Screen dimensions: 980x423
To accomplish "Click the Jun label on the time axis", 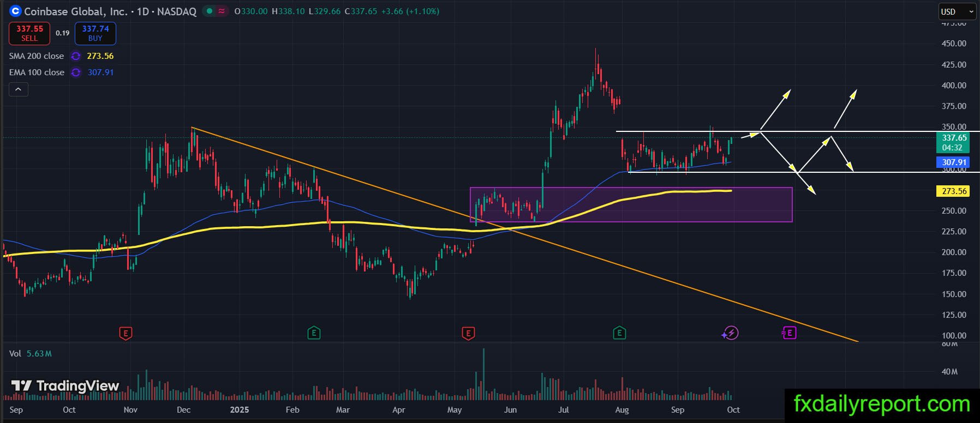I will point(510,410).
